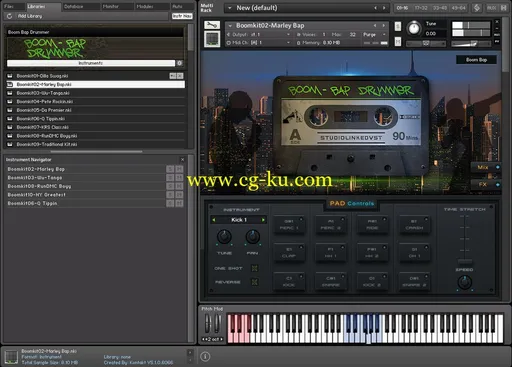Click the Time Stretch vertical slider handle
512x367 pixels.
465,261
